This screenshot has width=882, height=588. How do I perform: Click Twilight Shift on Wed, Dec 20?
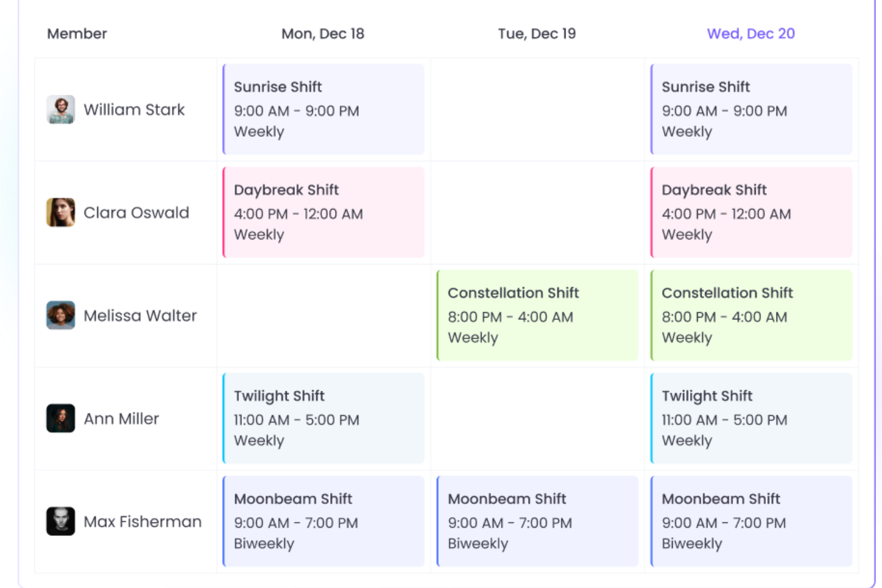click(x=751, y=418)
